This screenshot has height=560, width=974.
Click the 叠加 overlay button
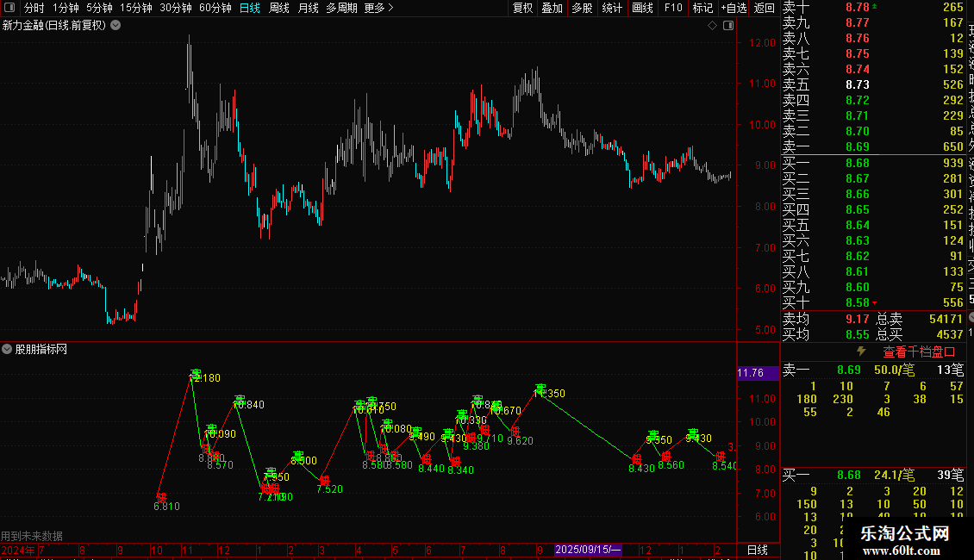(x=553, y=8)
